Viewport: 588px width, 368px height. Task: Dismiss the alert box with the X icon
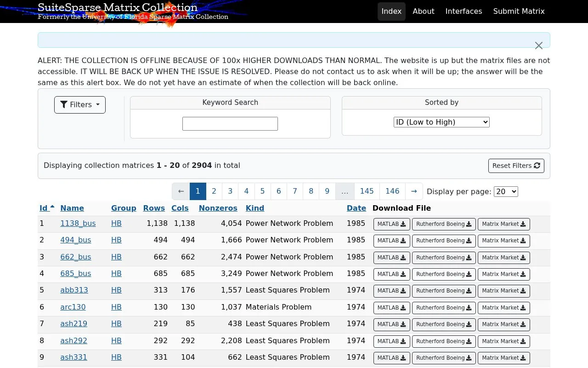tap(539, 46)
